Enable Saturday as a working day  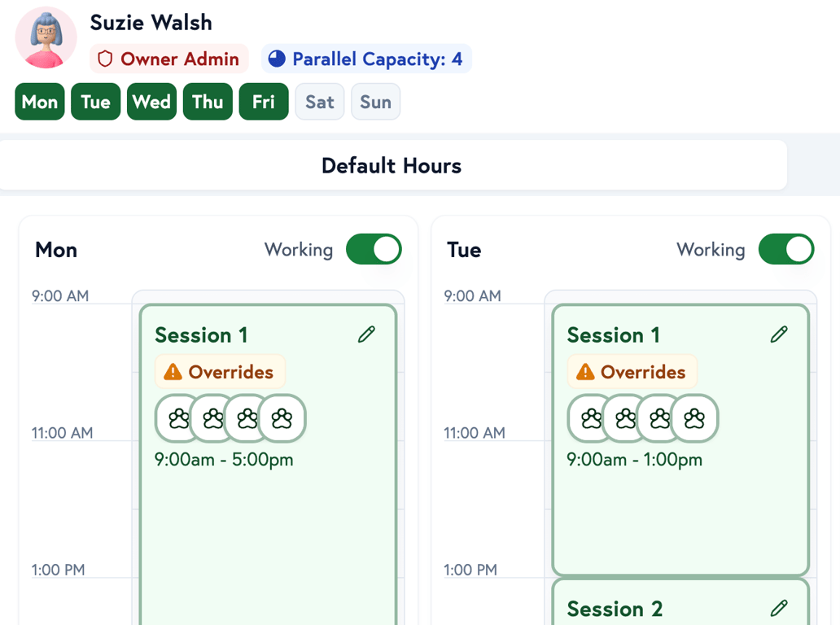point(319,101)
